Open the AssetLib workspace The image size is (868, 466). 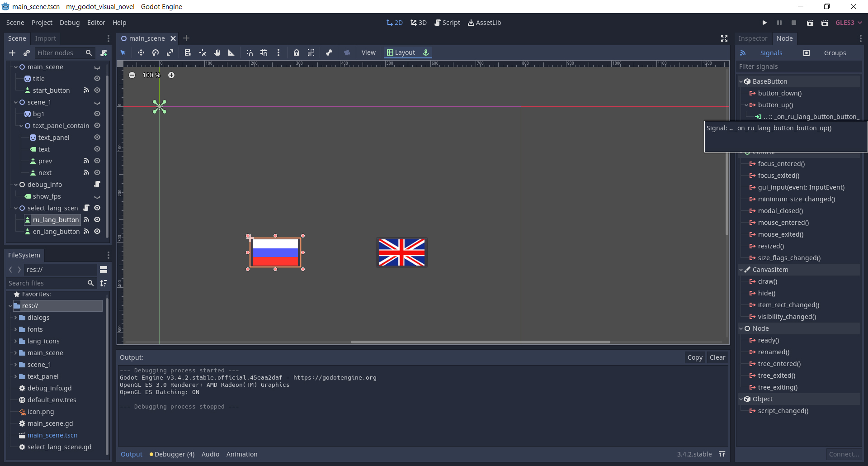484,23
